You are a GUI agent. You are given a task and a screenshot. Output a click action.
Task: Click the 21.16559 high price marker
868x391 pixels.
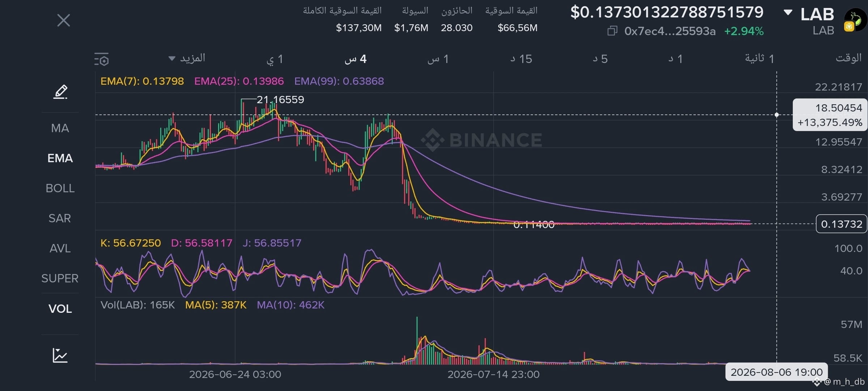pos(280,100)
